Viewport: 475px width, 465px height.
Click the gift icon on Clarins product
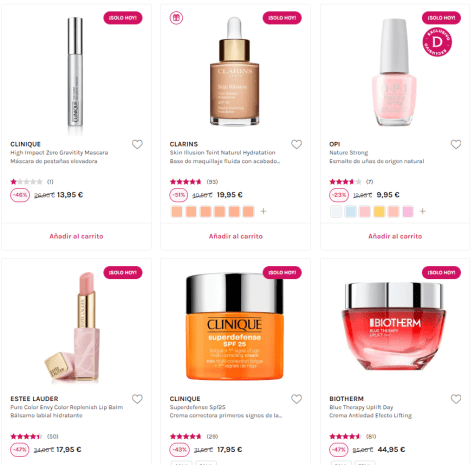pyautogui.click(x=176, y=18)
